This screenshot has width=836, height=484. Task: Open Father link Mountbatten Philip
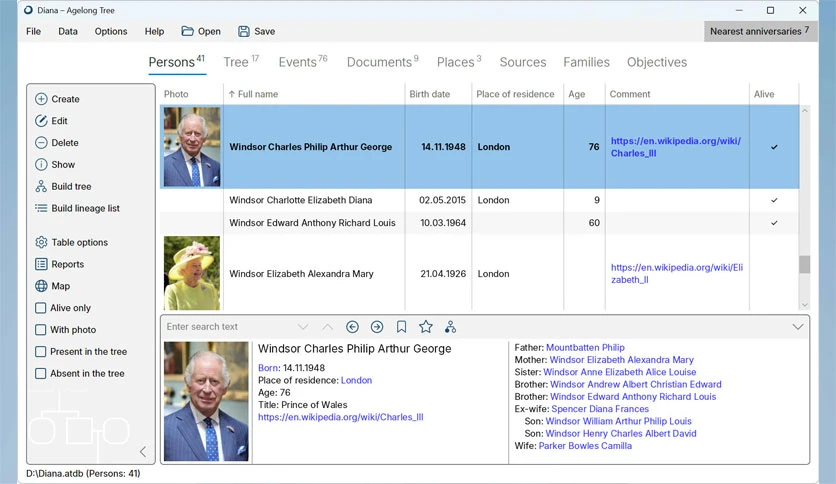(585, 348)
